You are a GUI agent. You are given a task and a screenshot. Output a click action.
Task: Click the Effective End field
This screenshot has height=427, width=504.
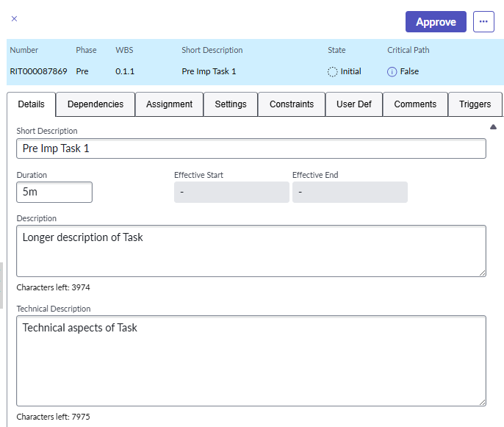pyautogui.click(x=350, y=193)
